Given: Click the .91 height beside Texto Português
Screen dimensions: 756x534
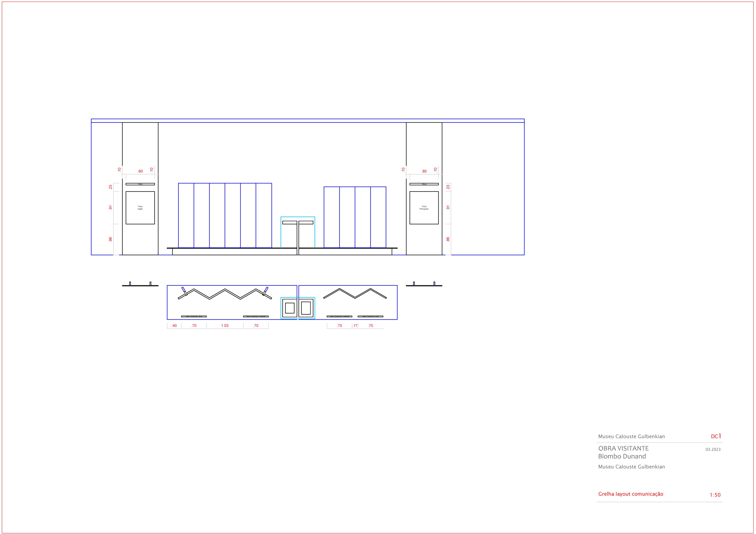Looking at the screenshot, I should pos(448,208).
